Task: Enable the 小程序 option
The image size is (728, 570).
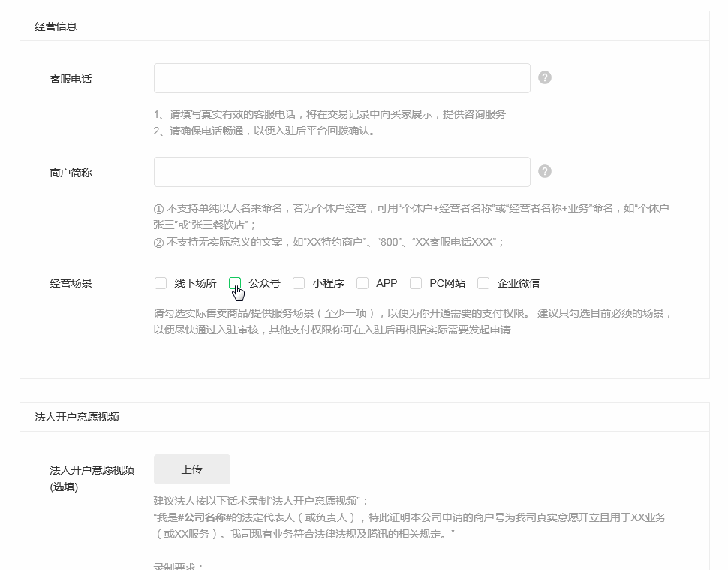Action: click(x=299, y=283)
